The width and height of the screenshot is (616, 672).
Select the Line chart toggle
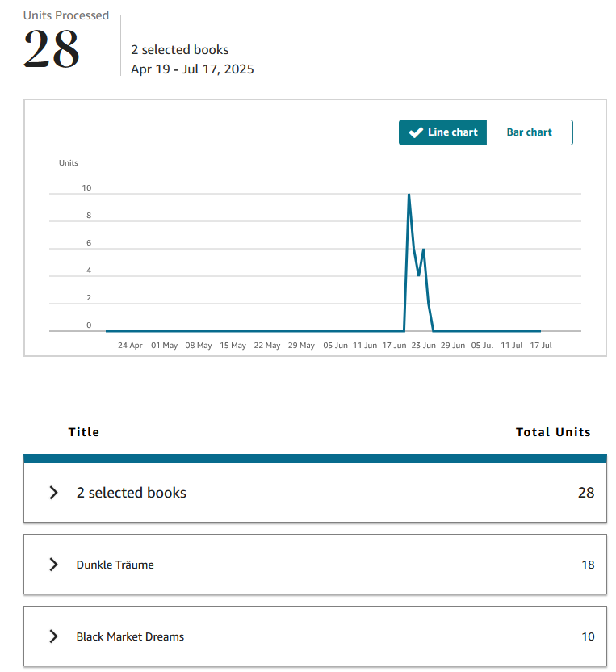[442, 132]
